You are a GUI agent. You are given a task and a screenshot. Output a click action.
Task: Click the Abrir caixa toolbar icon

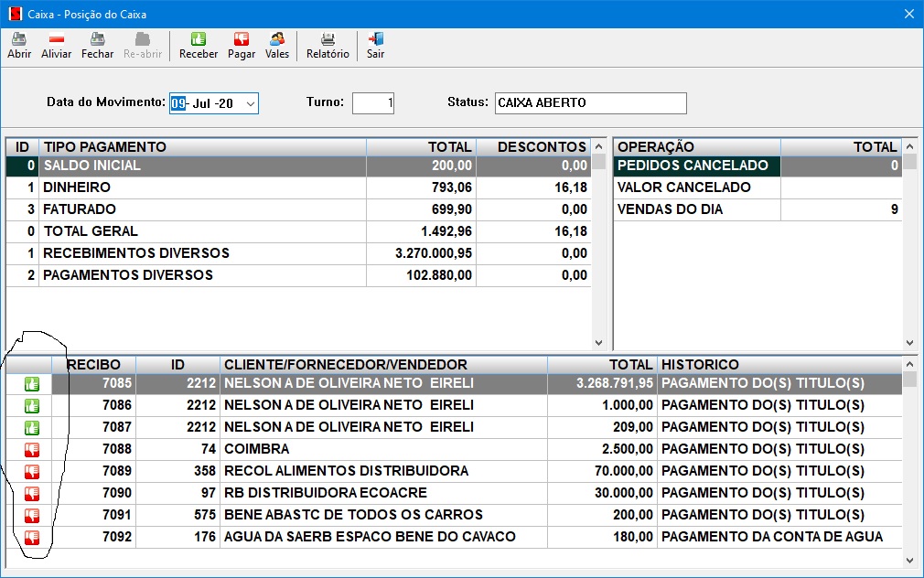click(19, 39)
